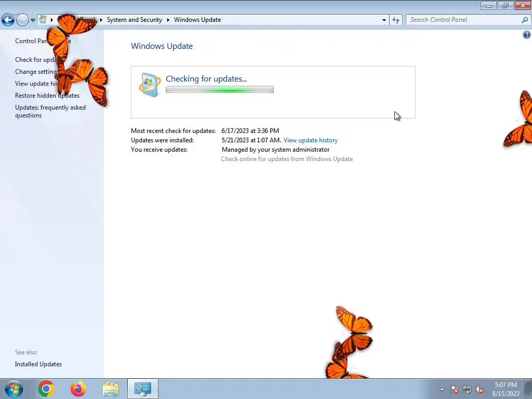Open Updates: frequently asked questions link

(x=50, y=111)
